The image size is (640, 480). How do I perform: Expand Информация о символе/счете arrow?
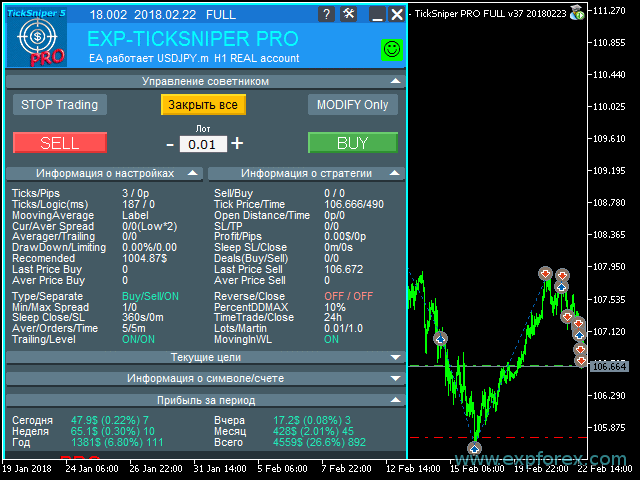tap(395, 378)
